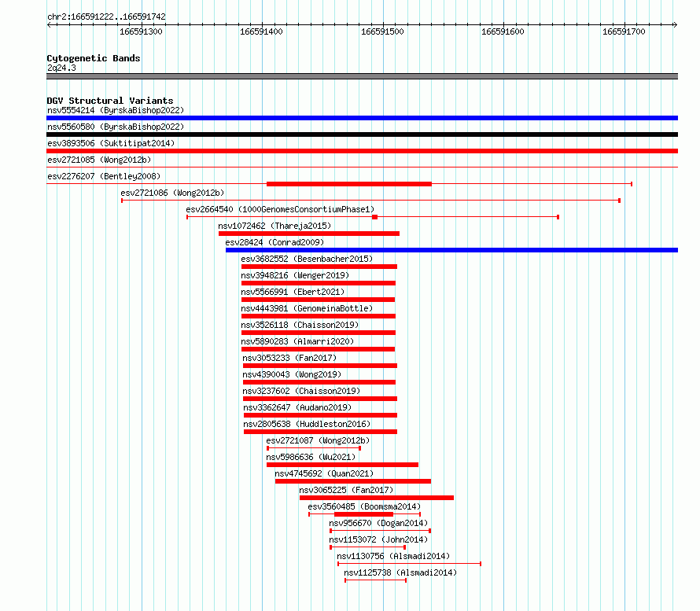Click the DGV Structural Variants track title

(x=110, y=101)
